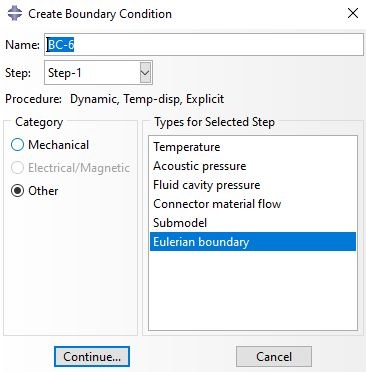Image resolution: width=366 pixels, height=372 pixels.
Task: Click the Abaqus icon in the title bar
Action: pos(15,14)
